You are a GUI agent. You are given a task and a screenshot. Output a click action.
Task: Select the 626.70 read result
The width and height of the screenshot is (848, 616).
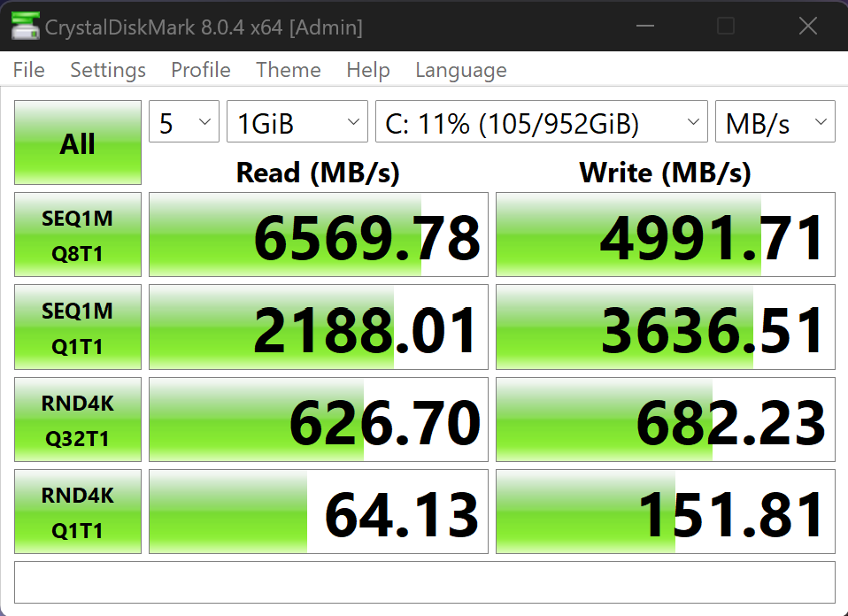(319, 420)
